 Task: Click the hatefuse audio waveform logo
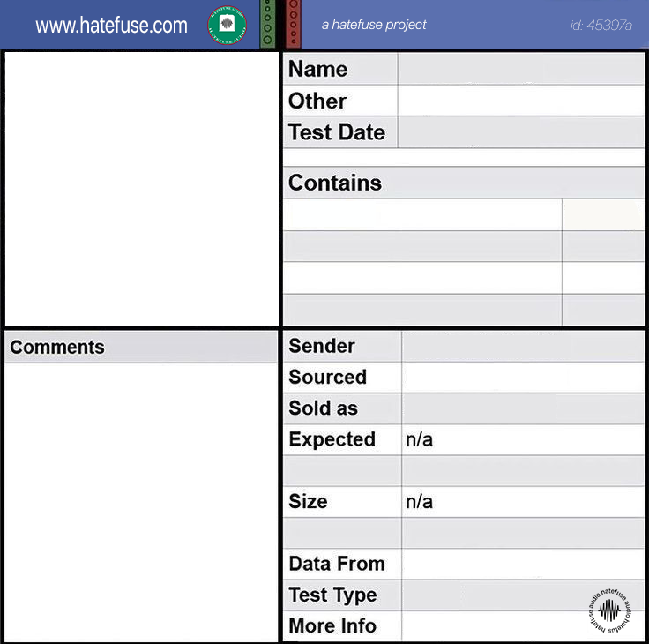(609, 609)
